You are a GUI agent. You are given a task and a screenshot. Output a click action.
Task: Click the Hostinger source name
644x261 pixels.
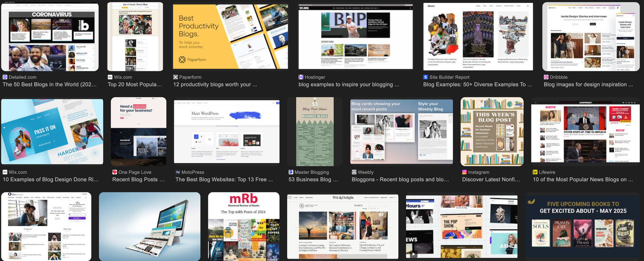coord(315,77)
